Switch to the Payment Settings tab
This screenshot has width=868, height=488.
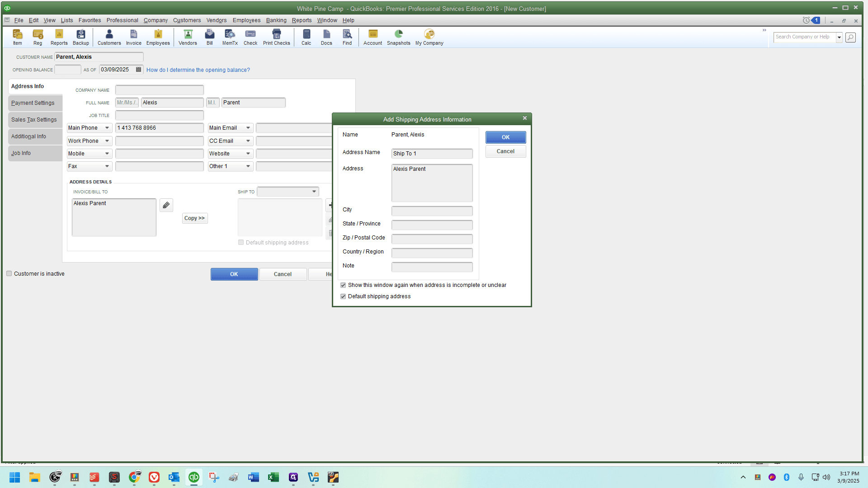pos(35,103)
